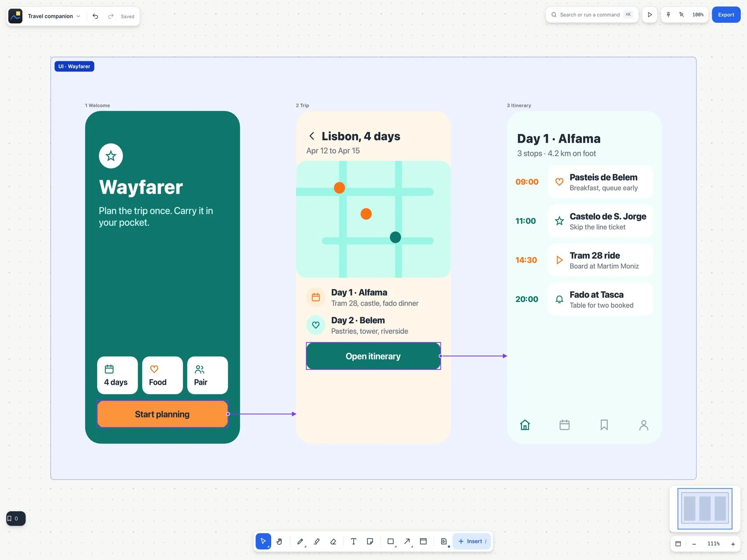Select the Frame tool
Image resolution: width=747 pixels, height=560 pixels.
[424, 542]
